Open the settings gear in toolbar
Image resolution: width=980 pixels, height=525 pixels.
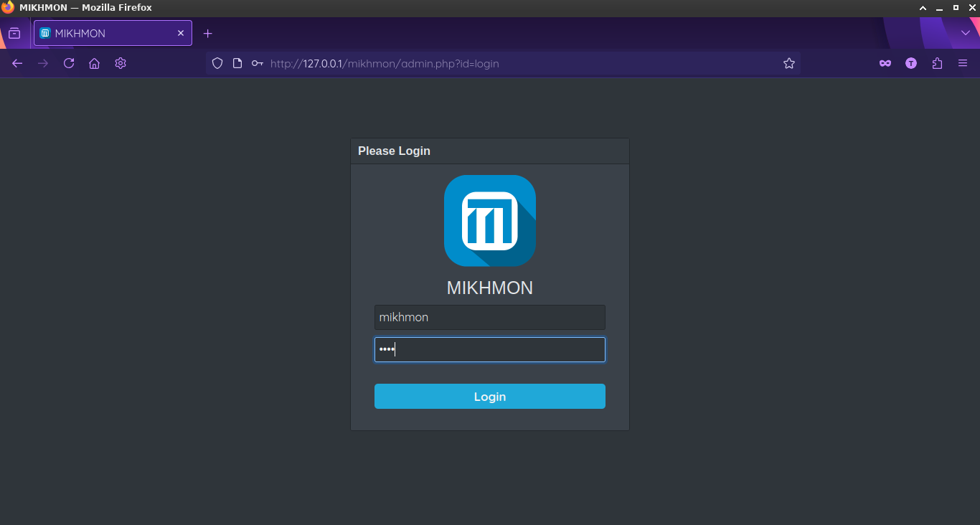click(x=121, y=63)
